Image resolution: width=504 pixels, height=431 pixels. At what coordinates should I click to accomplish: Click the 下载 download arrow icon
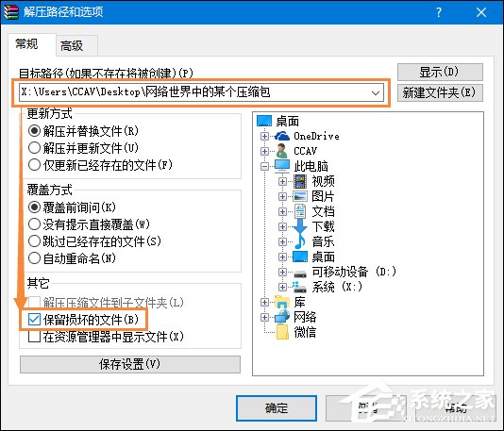coord(300,226)
